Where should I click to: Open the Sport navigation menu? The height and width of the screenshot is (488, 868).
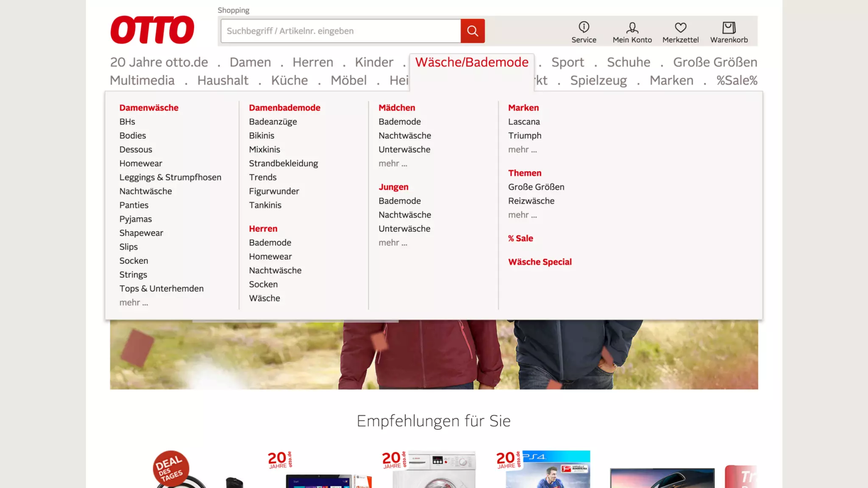pos(567,62)
